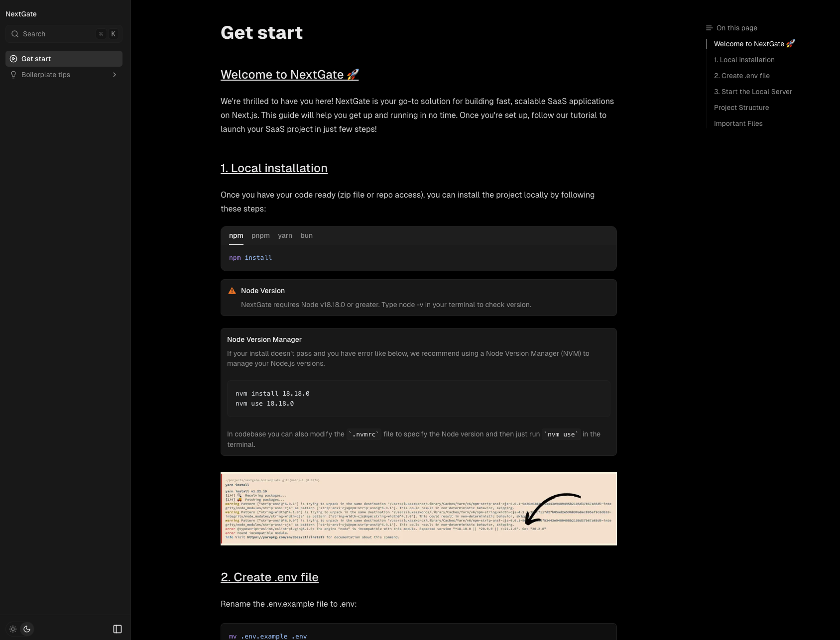Screen dimensions: 840x640
Task: Jump to Welcome to NextGate in page outline
Action: coord(754,44)
